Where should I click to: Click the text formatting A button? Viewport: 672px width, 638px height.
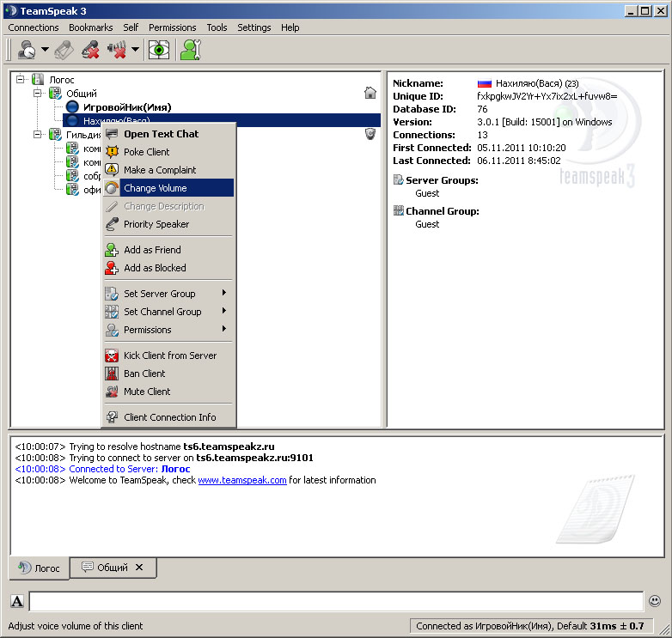[x=17, y=601]
